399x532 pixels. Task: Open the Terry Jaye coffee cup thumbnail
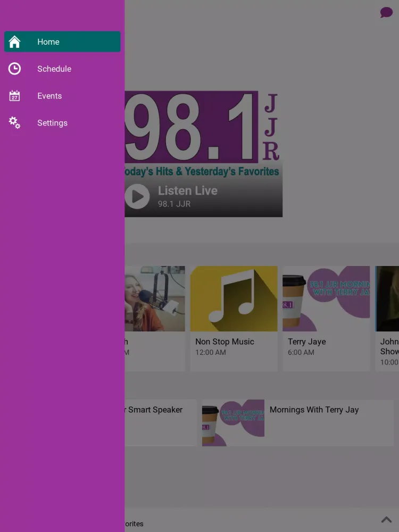pyautogui.click(x=326, y=298)
